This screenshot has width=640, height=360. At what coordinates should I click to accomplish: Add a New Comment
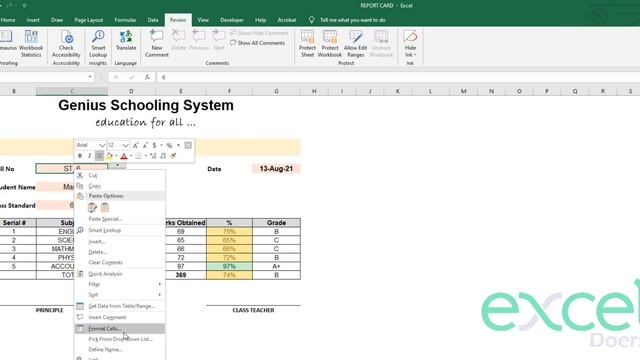pos(157,43)
